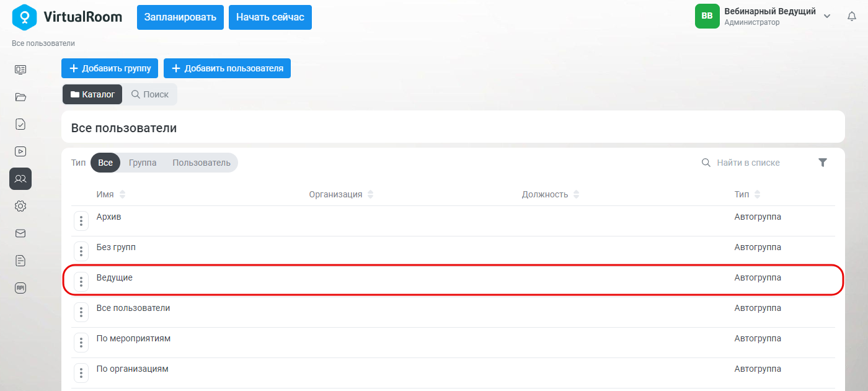Click the VirtualRoom logo

pos(67,17)
